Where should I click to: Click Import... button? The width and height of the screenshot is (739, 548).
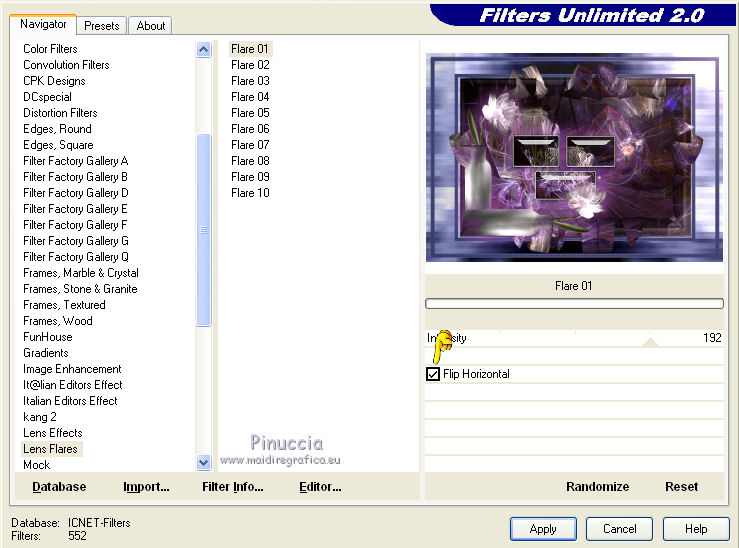146,487
